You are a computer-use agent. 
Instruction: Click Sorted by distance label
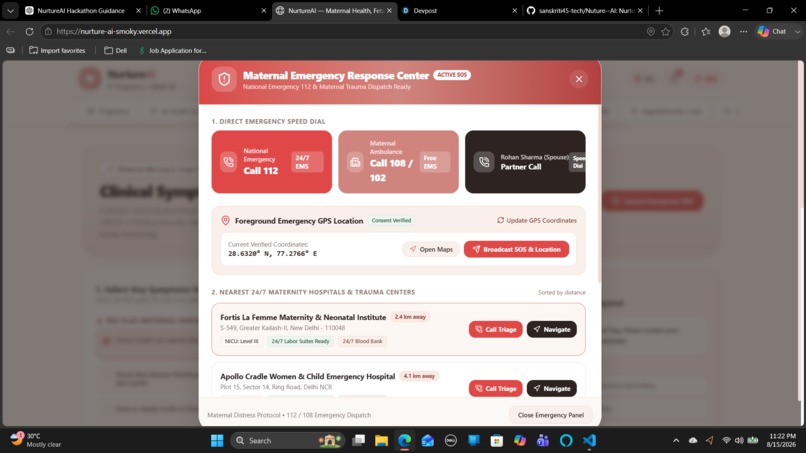click(x=561, y=292)
